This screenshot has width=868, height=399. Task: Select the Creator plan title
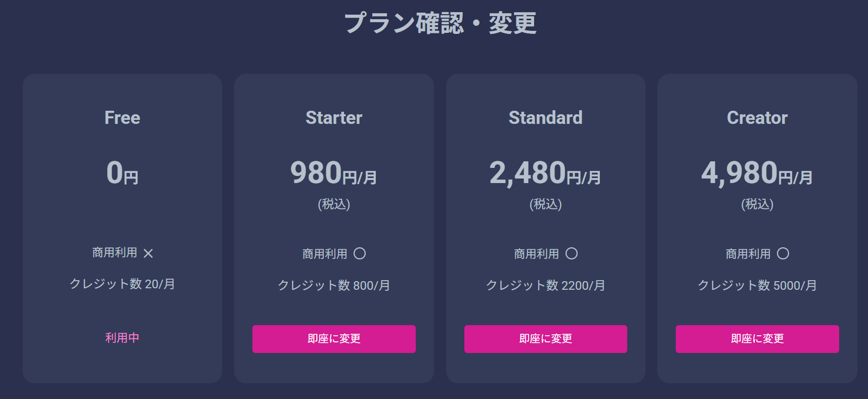pos(757,118)
